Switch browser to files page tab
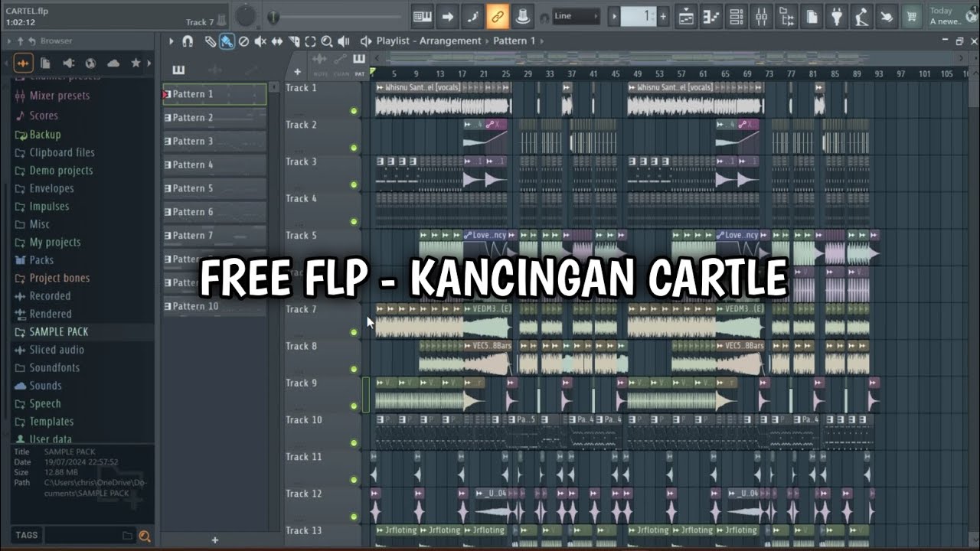The height and width of the screenshot is (551, 980). tap(46, 63)
